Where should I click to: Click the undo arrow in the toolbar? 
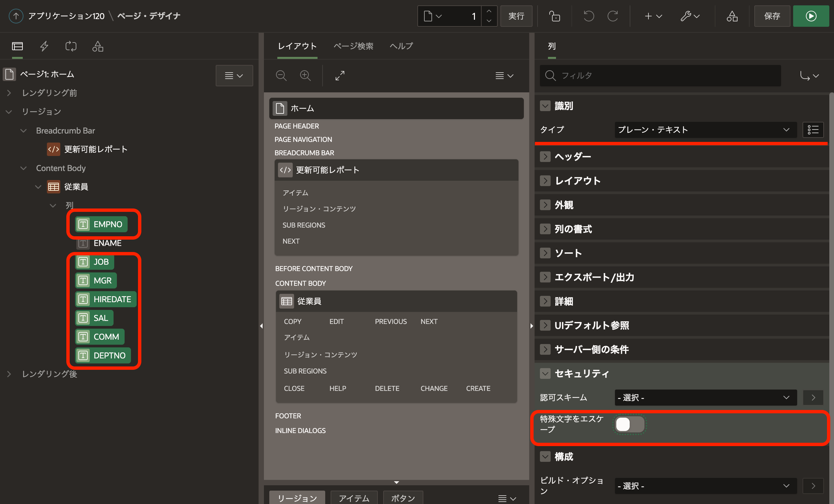(x=588, y=16)
